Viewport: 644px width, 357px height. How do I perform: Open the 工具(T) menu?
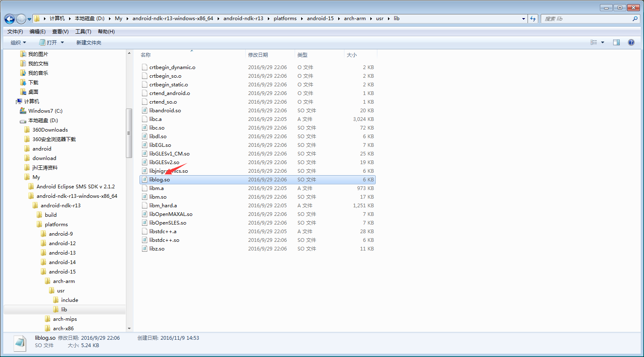coord(83,32)
